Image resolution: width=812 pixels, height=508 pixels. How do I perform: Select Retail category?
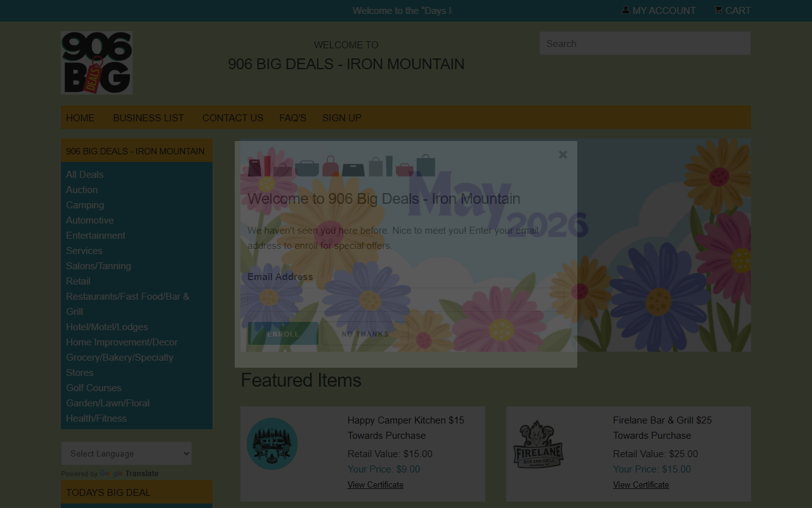click(x=78, y=281)
